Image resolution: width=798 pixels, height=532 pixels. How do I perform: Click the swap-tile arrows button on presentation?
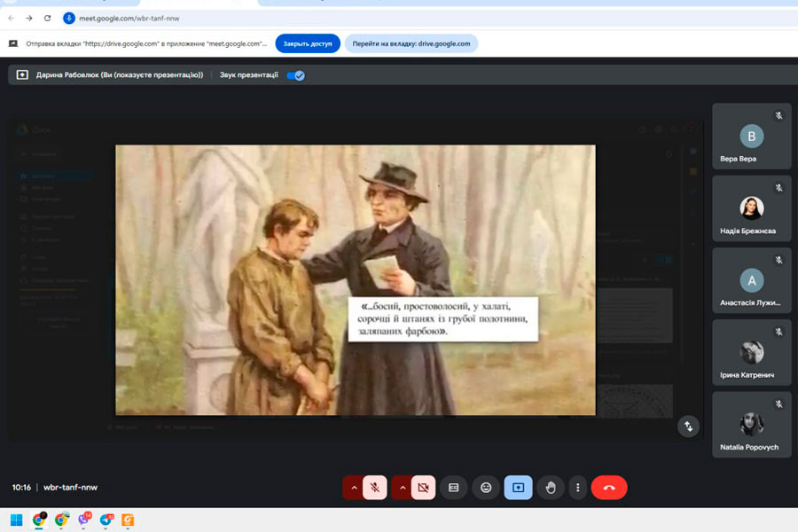688,426
